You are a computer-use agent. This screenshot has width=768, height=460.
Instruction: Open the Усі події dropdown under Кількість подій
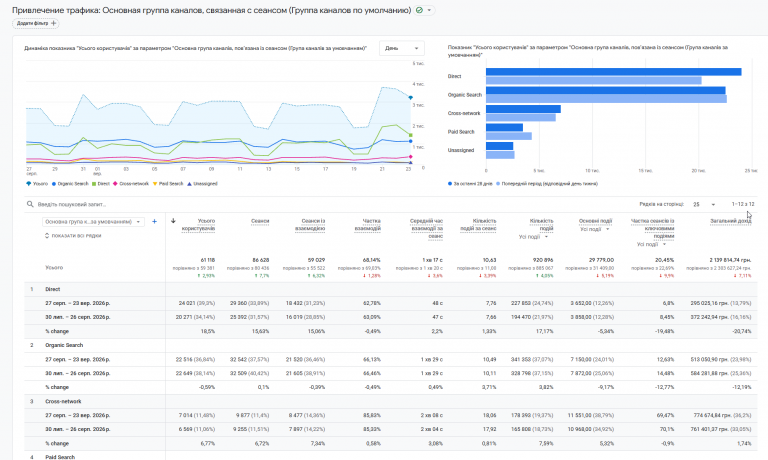(533, 237)
